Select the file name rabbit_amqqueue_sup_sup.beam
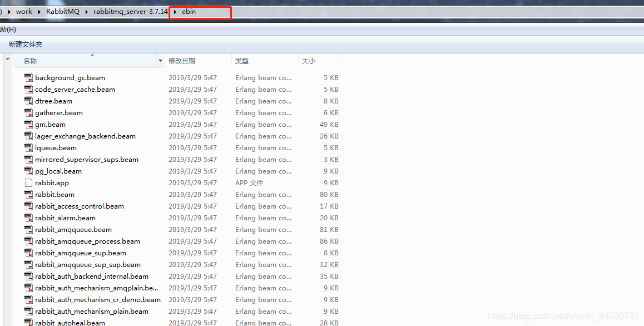 (88, 264)
